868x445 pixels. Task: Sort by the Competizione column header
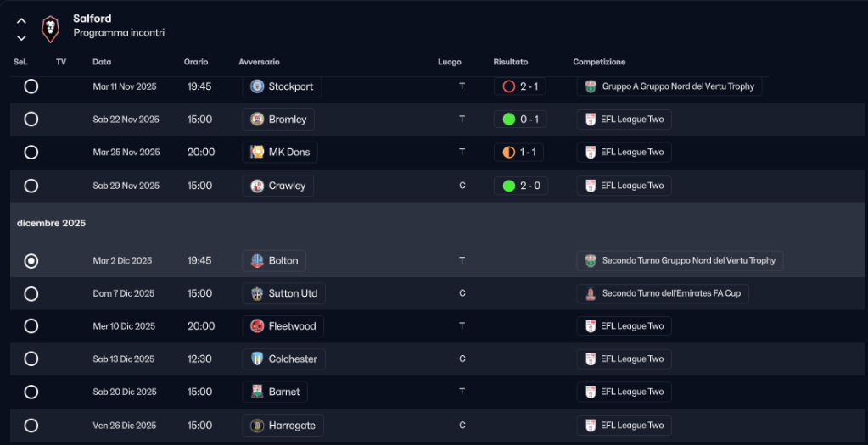coord(599,62)
